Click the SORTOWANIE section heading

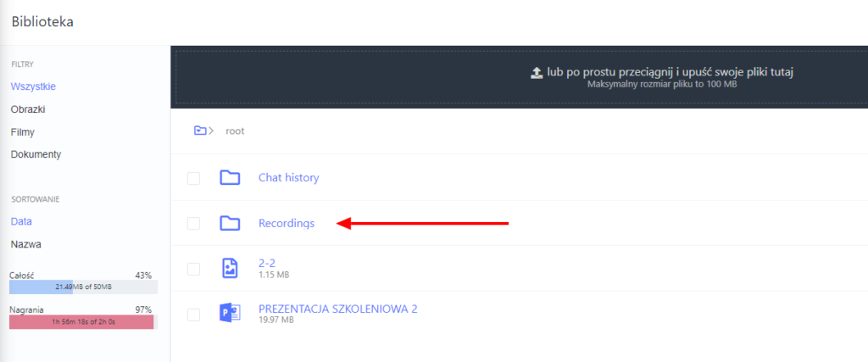tap(36, 199)
